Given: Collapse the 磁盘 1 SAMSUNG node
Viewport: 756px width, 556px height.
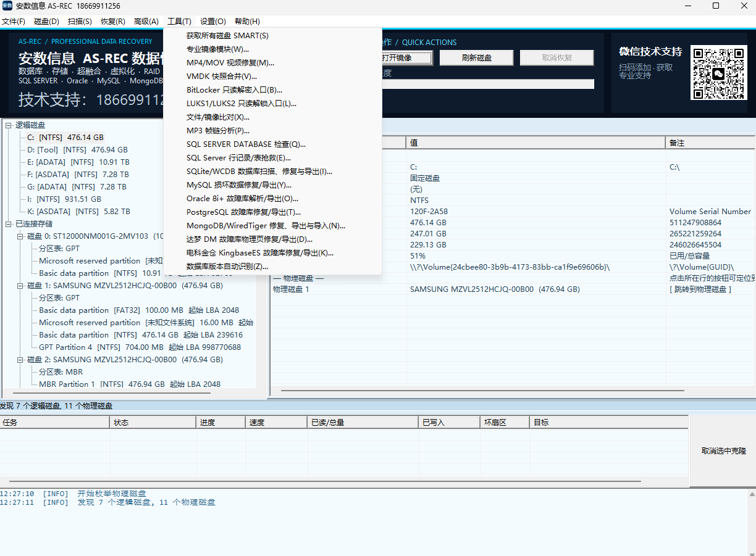Looking at the screenshot, I should click(x=20, y=286).
